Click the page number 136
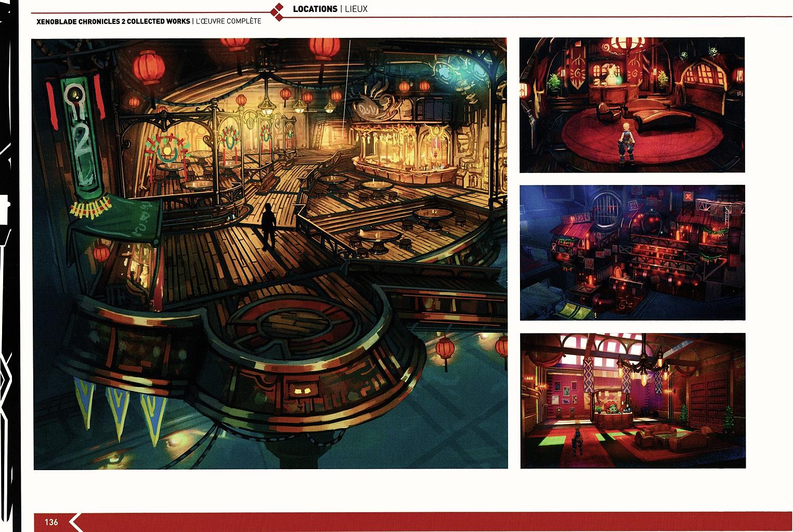The width and height of the screenshot is (793, 532). [x=51, y=522]
